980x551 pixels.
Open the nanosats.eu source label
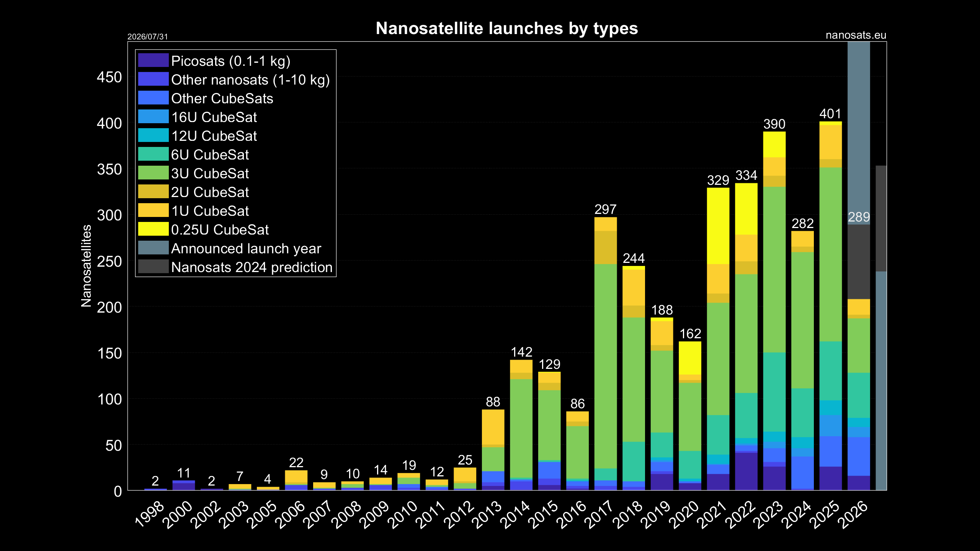(856, 35)
